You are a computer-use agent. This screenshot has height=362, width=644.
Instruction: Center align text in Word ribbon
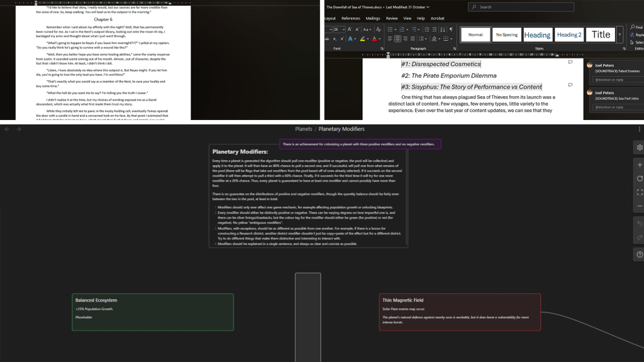coord(397,39)
